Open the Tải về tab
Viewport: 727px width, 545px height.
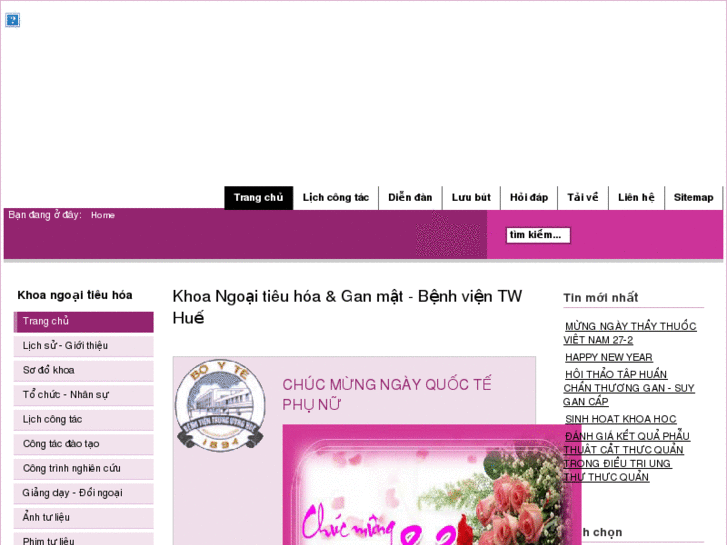583,198
